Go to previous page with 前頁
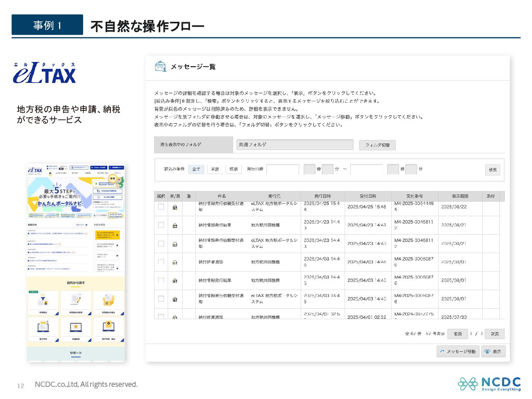The width and height of the screenshot is (532, 399). click(x=458, y=334)
